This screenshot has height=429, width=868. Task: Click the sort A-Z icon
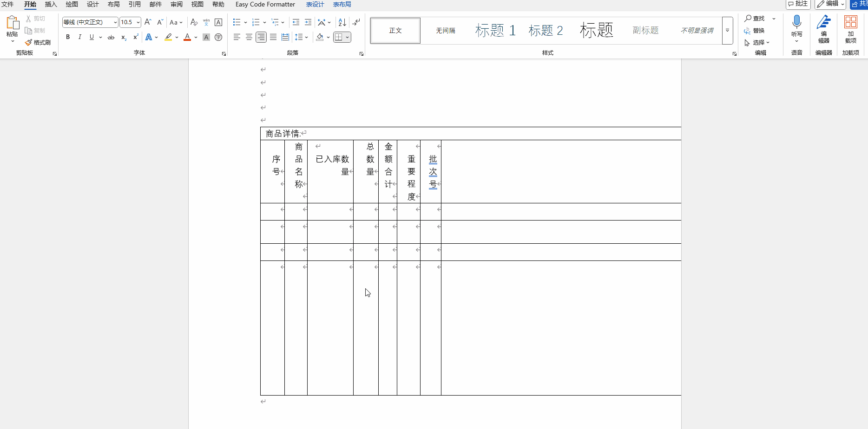click(x=342, y=22)
